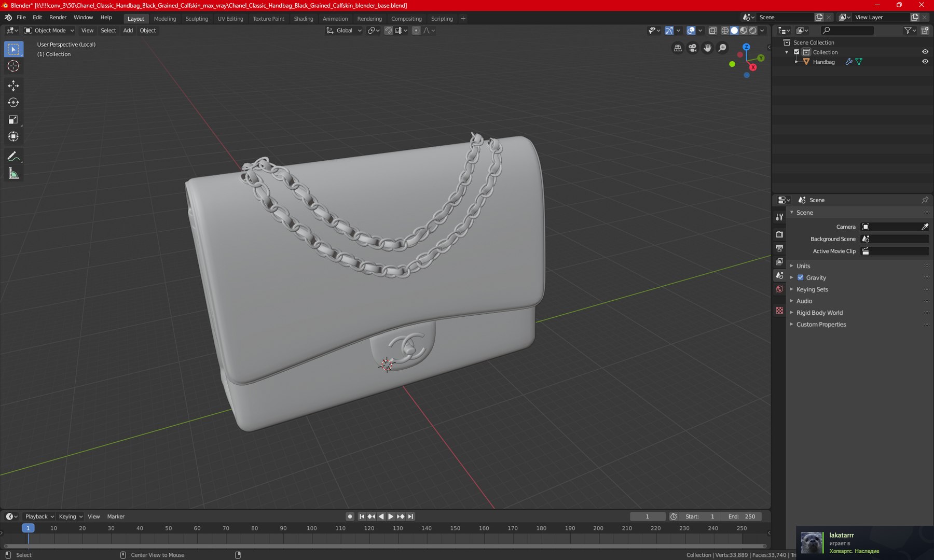Viewport: 934px width, 560px height.
Task: Expand the Units panel
Action: [x=803, y=266]
